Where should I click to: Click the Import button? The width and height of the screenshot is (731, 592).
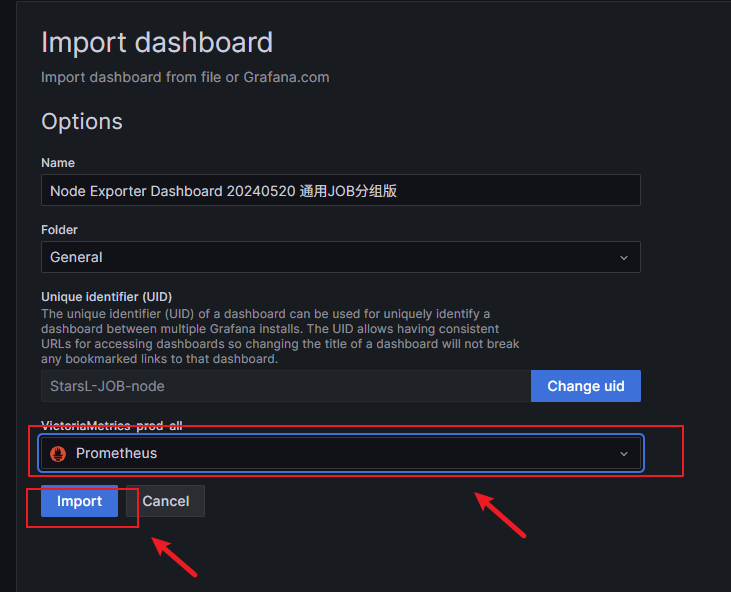(79, 501)
